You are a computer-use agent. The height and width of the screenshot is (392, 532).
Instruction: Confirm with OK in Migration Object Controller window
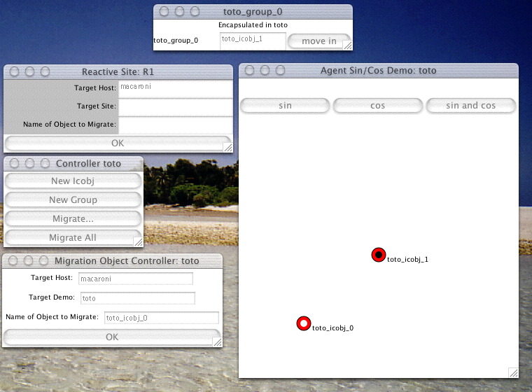[112, 337]
